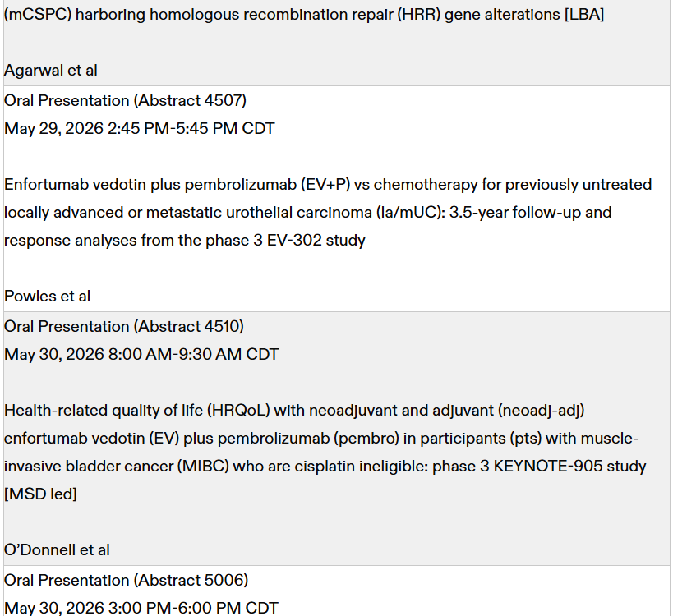Image resolution: width=673 pixels, height=616 pixels.
Task: Click the "[LBA]" tag
Action: tap(584, 15)
